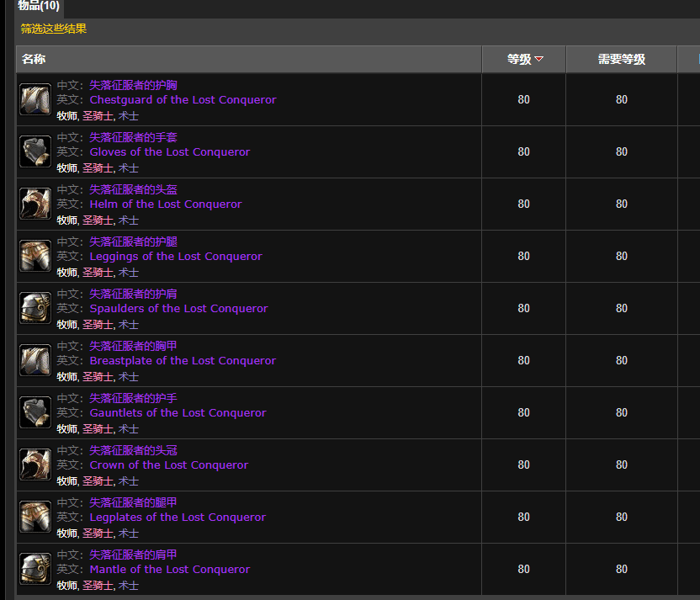Click the Crown of the Lost Conqueror icon

tap(35, 465)
